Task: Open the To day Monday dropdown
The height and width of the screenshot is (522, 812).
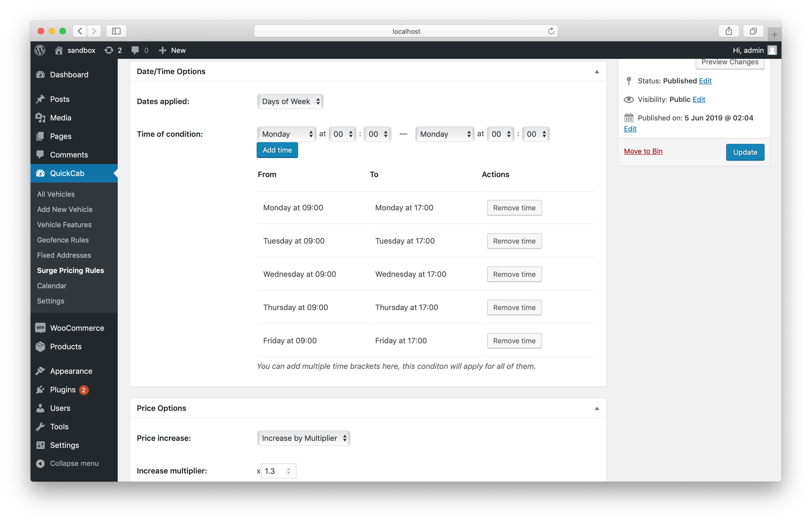Action: tap(444, 134)
